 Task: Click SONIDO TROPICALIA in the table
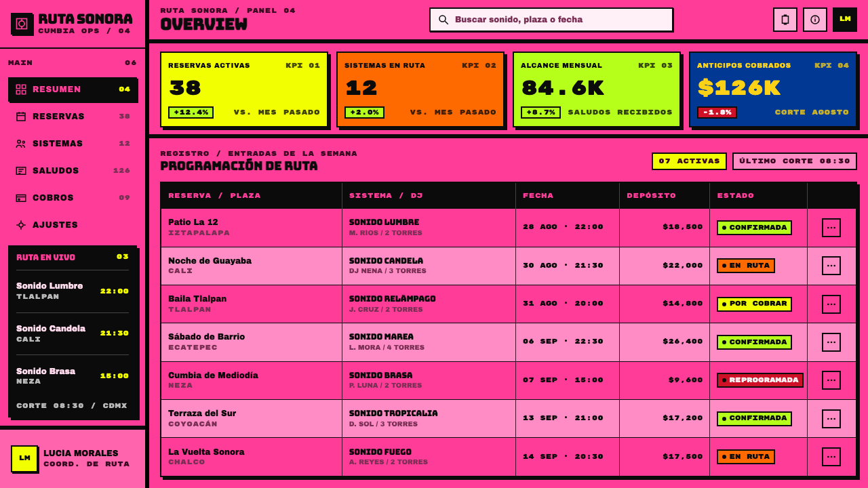[x=393, y=413]
